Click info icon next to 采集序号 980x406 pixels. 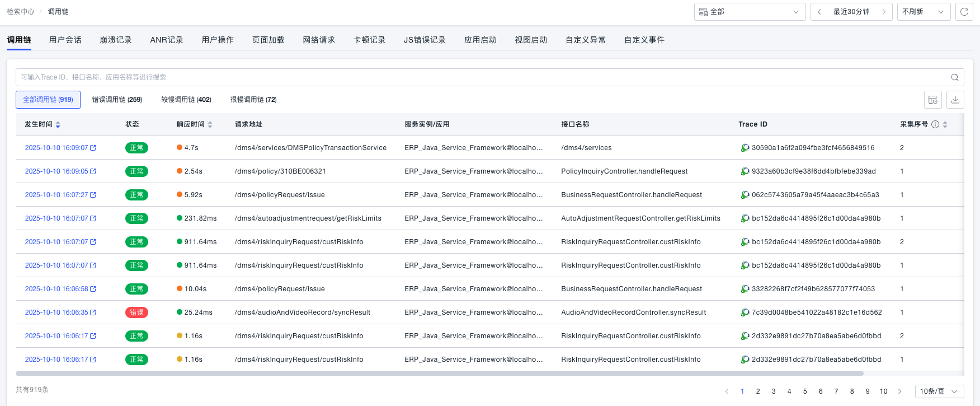tap(935, 124)
